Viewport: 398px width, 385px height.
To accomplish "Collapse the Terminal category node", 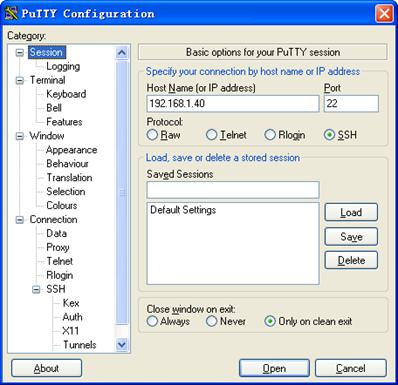I will (20, 80).
